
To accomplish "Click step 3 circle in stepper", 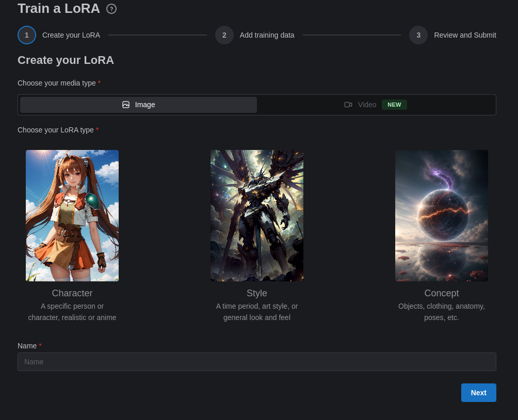I will [418, 35].
